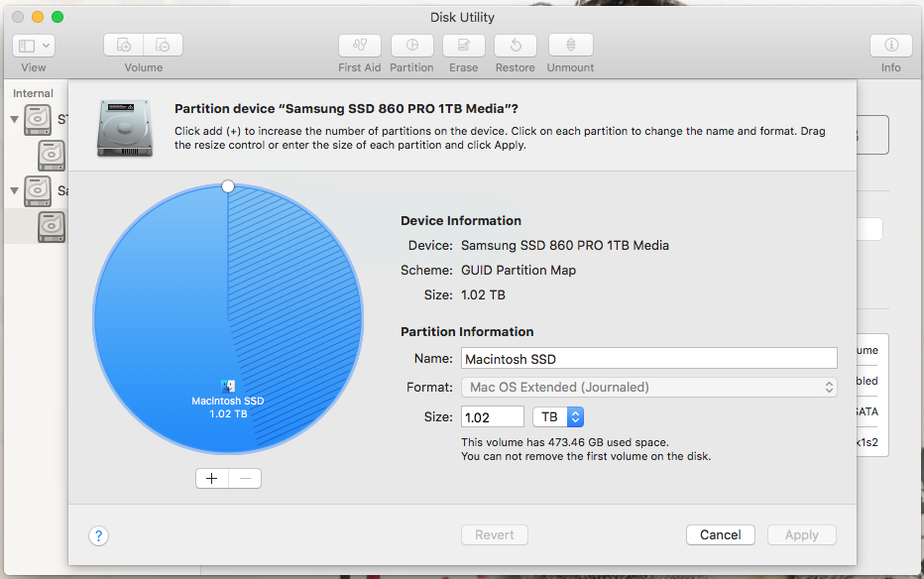Screen dimensions: 924x579
Task: Click the Remove Volume toolbar icon
Action: click(x=163, y=46)
